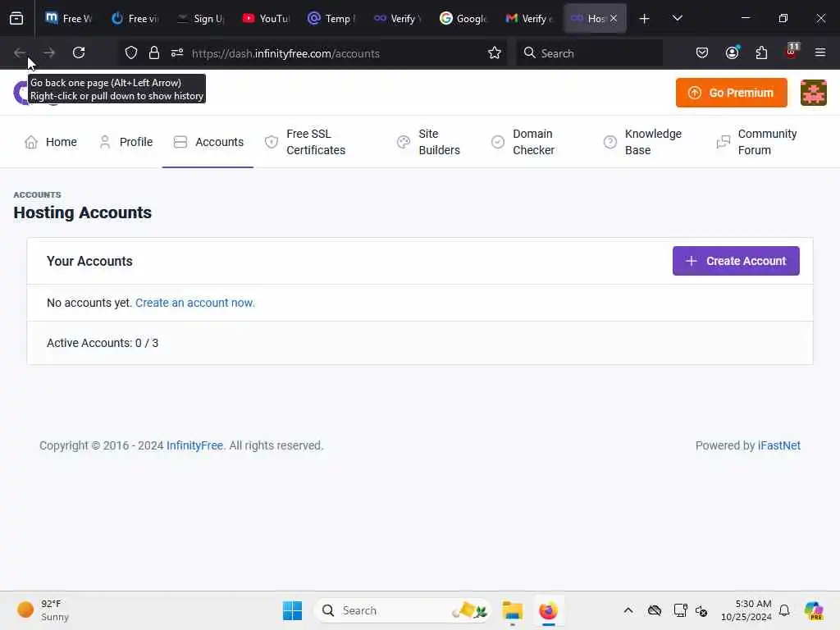Open Community Forum page
The width and height of the screenshot is (840, 630).
tap(757, 142)
